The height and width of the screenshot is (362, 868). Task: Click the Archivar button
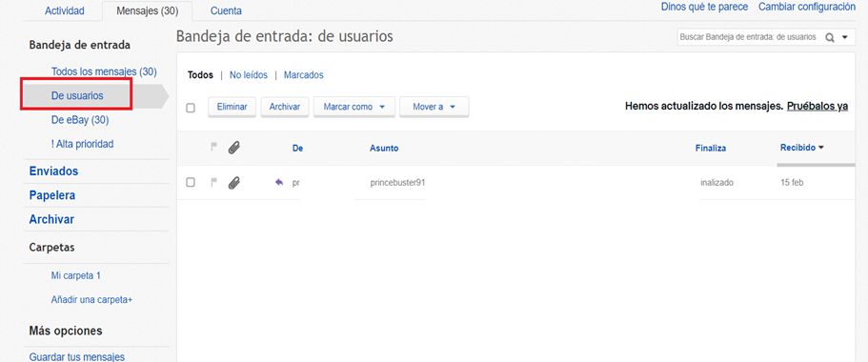[285, 107]
